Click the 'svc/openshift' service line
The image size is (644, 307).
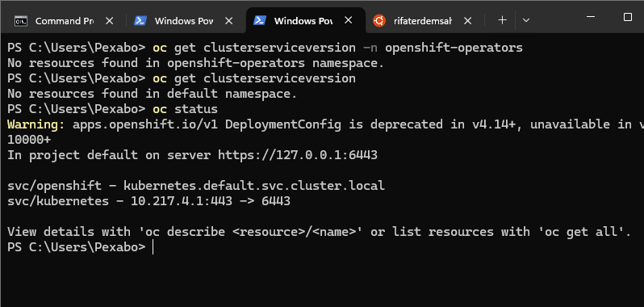196,186
